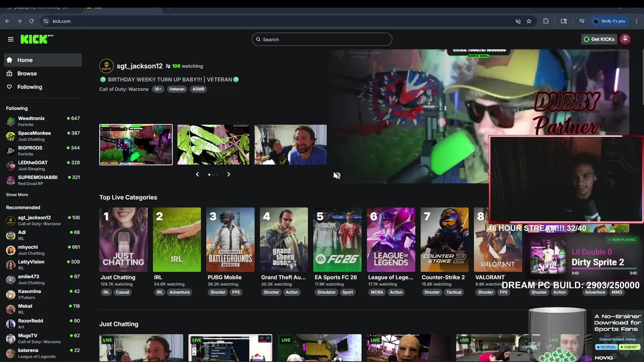The height and width of the screenshot is (362, 644).
Task: Expand Following list with Show More
Action: click(17, 195)
